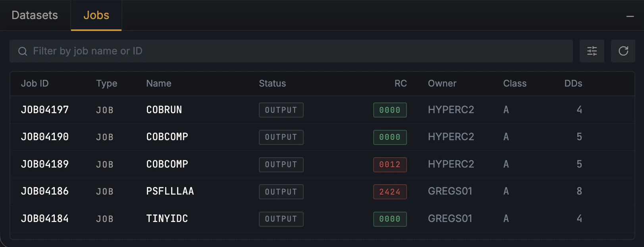Sort by the Job ID column header

coord(35,83)
